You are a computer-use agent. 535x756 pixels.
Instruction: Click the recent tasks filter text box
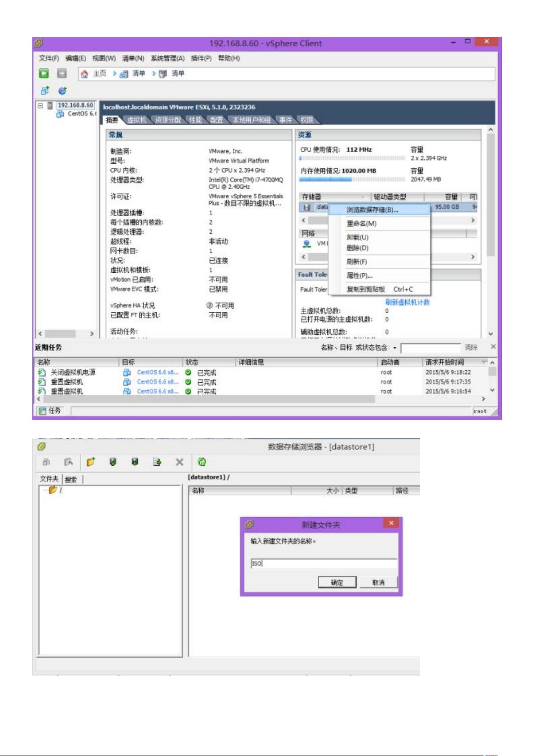pos(430,348)
